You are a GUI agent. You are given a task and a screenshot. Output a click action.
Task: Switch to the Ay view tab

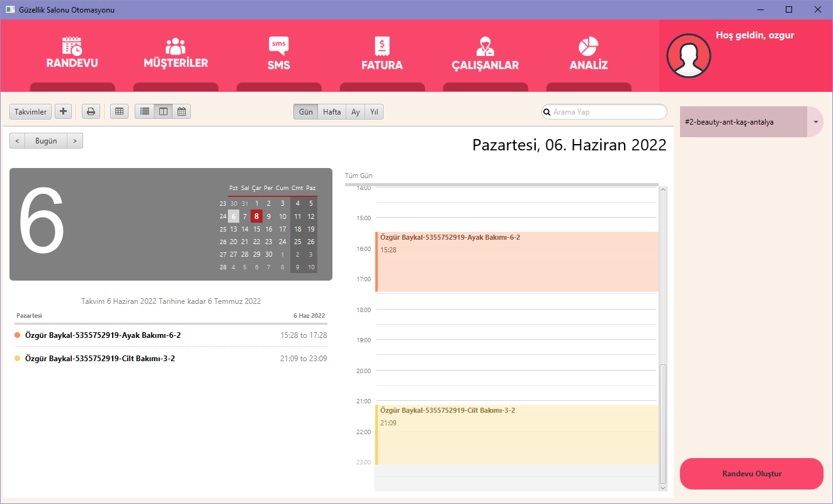click(355, 111)
